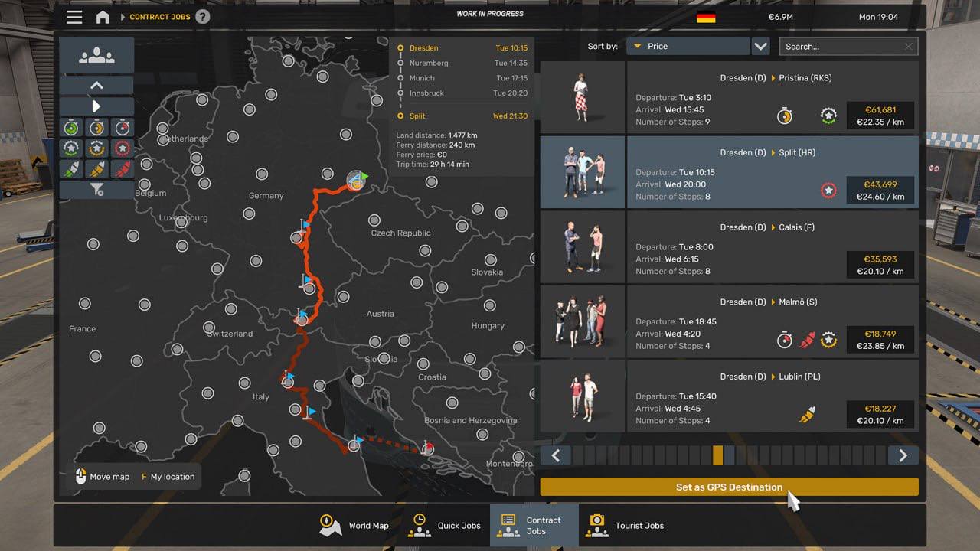Click the passengers group icon button
Image resolution: width=980 pixels, height=551 pixels.
pyautogui.click(x=96, y=56)
